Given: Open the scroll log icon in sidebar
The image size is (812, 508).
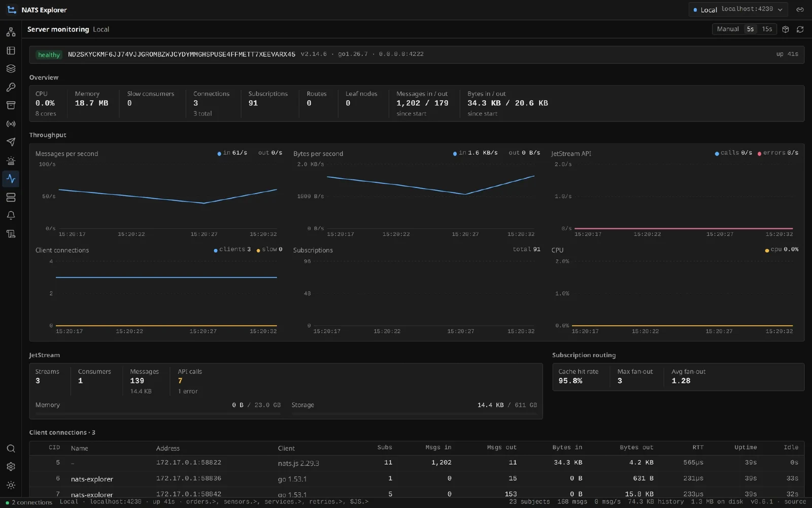Looking at the screenshot, I should pos(11,234).
